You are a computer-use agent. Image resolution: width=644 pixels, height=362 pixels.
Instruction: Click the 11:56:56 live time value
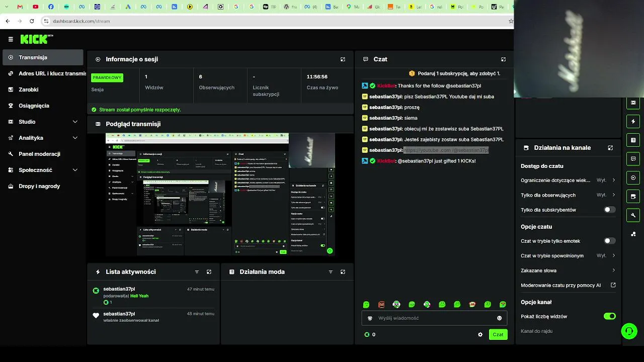[317, 77]
